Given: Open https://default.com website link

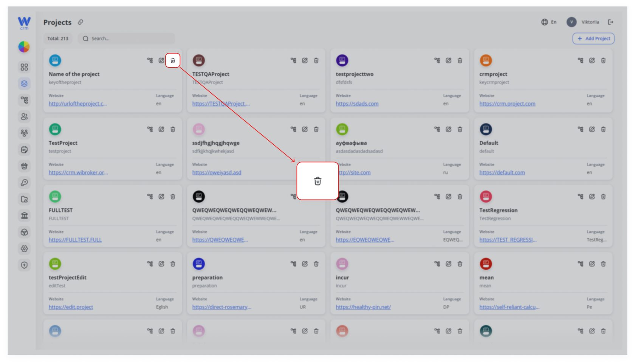Looking at the screenshot, I should [502, 172].
